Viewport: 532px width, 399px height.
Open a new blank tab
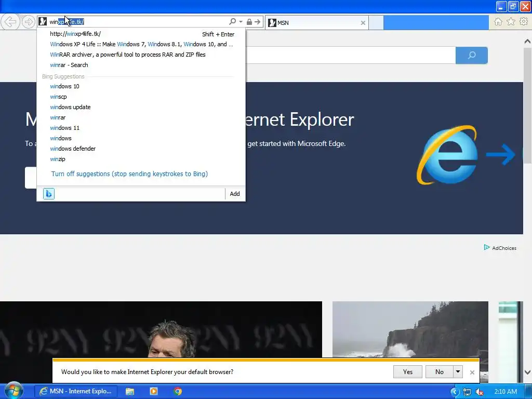click(x=376, y=23)
